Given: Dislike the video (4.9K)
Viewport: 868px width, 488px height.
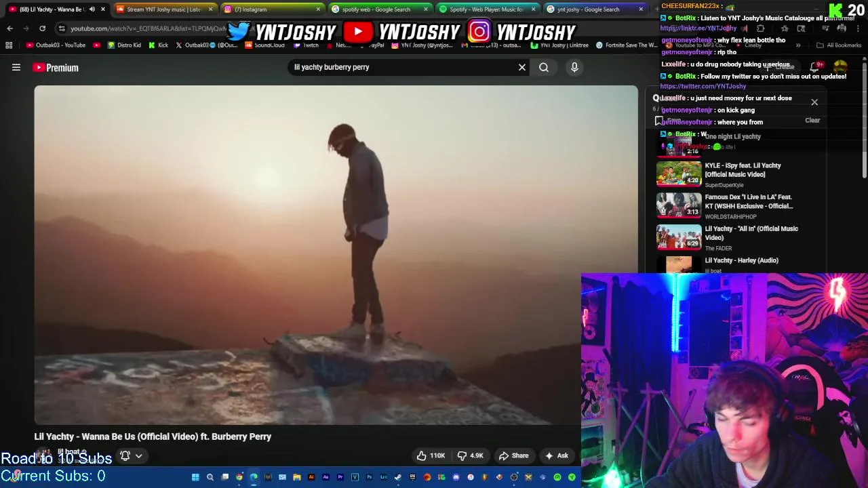Looking at the screenshot, I should [470, 455].
